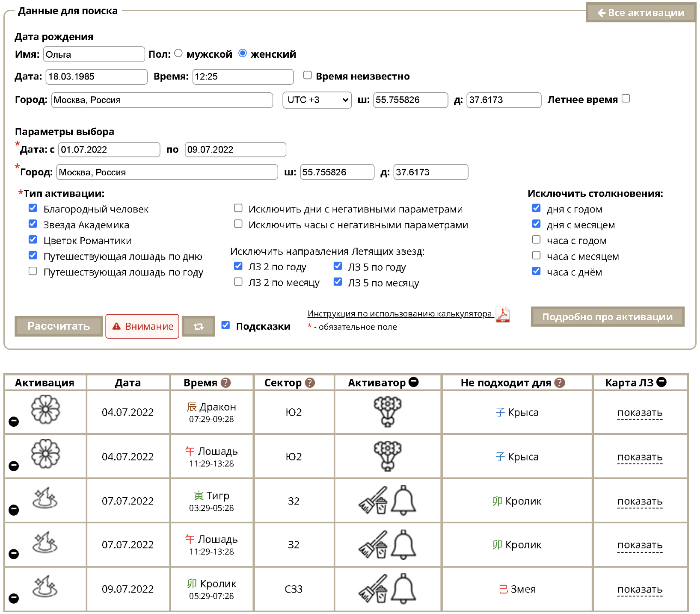Select женский gender radio button

243,53
